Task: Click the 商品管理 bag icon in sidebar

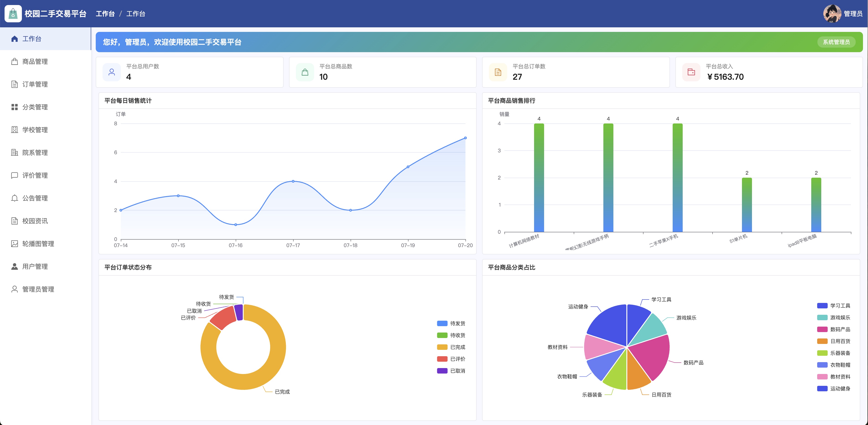Action: tap(15, 62)
